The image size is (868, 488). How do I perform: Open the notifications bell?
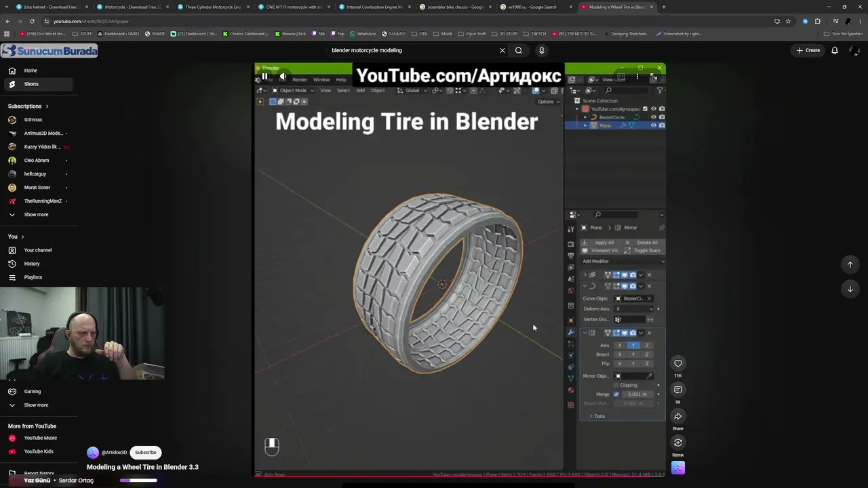tap(835, 50)
